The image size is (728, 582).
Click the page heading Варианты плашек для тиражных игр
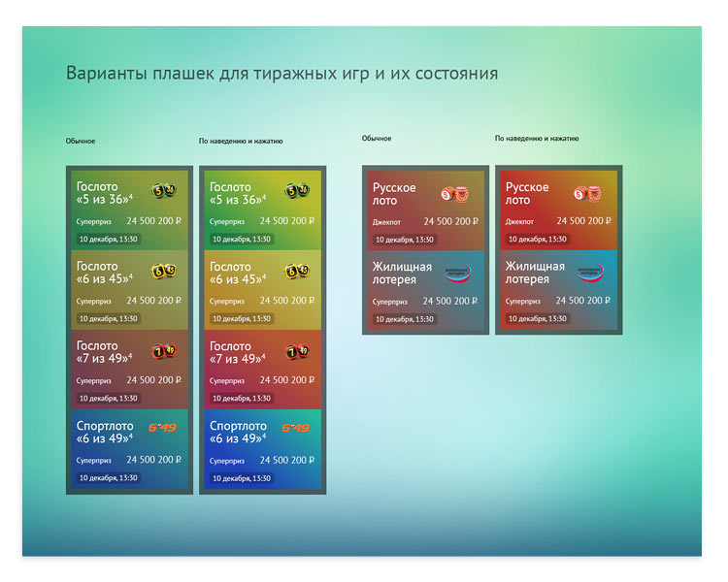tap(281, 74)
